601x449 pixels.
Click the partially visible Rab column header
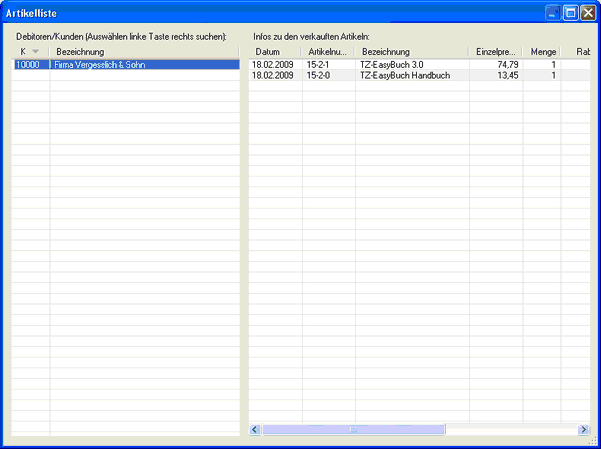click(576, 52)
